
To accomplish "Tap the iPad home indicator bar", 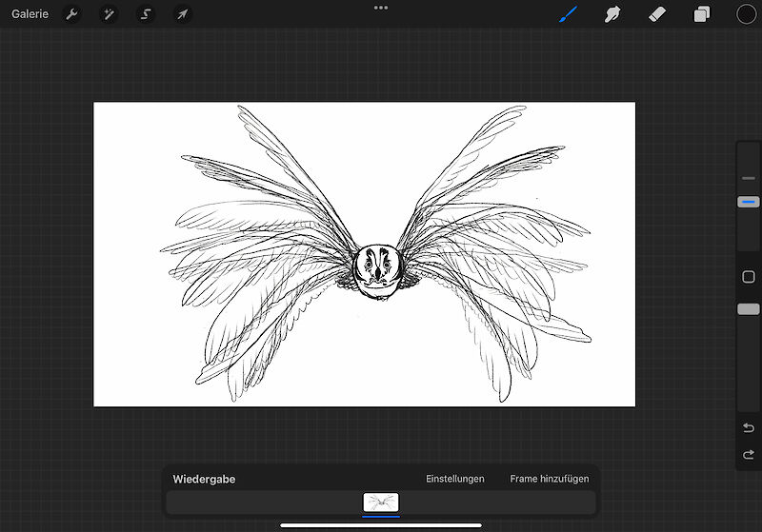I will [x=381, y=525].
